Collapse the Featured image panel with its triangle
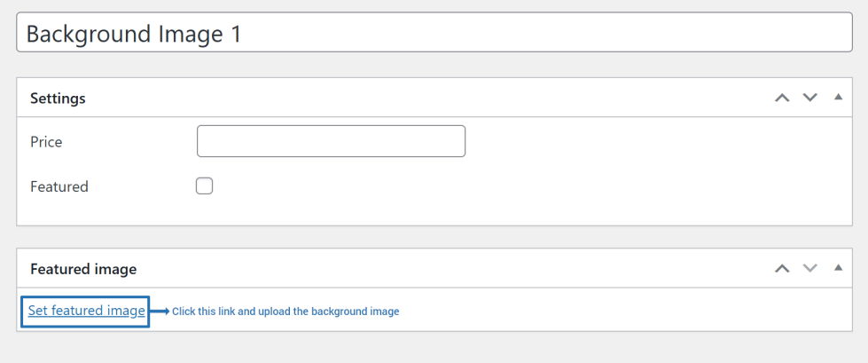 pos(838,267)
